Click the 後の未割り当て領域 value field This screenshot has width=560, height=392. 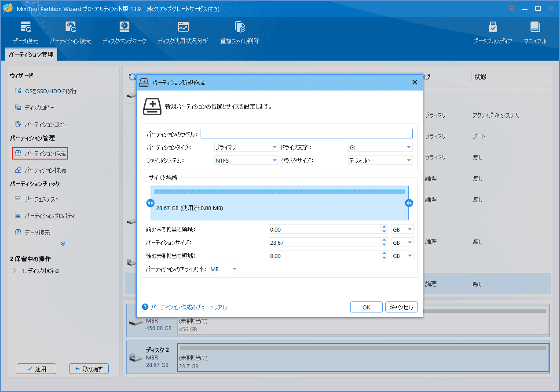325,256
